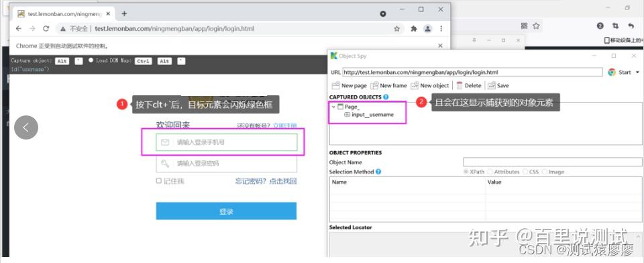Minimize the Object Spy window
Viewport: 644px width, 263px height.
pos(594,56)
